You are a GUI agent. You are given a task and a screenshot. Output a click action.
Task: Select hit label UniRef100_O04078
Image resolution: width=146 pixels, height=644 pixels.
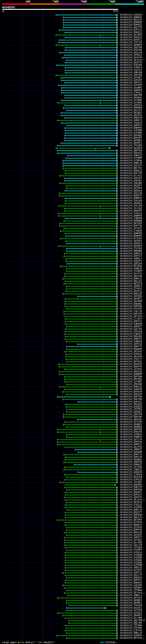[x=131, y=58]
